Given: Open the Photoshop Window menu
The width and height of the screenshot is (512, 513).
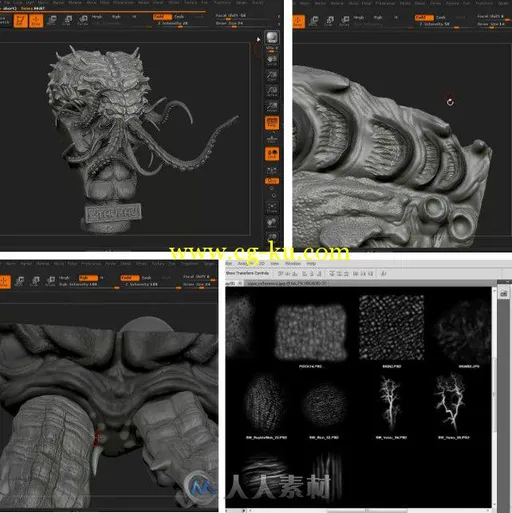Looking at the screenshot, I should point(293,263).
